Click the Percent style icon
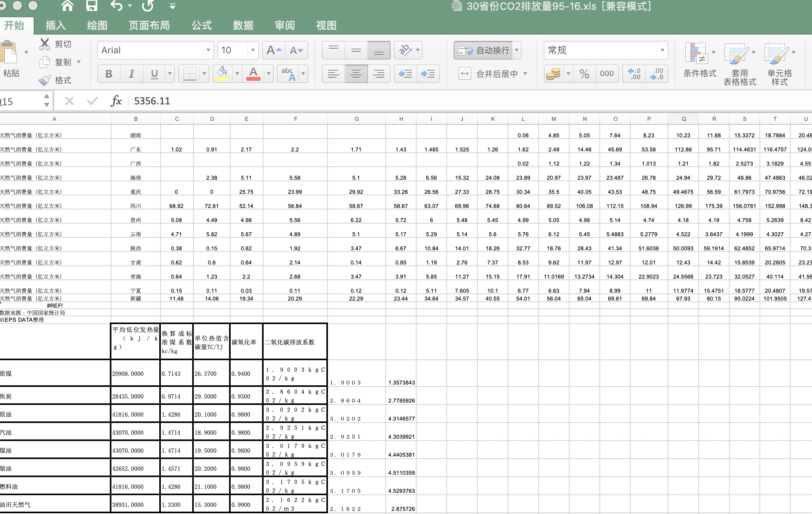 pyautogui.click(x=584, y=74)
